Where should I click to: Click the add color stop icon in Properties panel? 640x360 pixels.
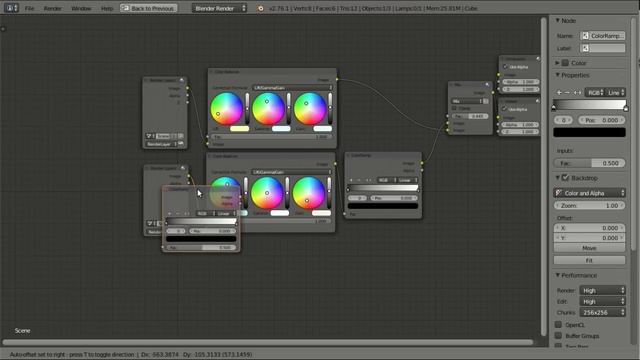coord(559,93)
